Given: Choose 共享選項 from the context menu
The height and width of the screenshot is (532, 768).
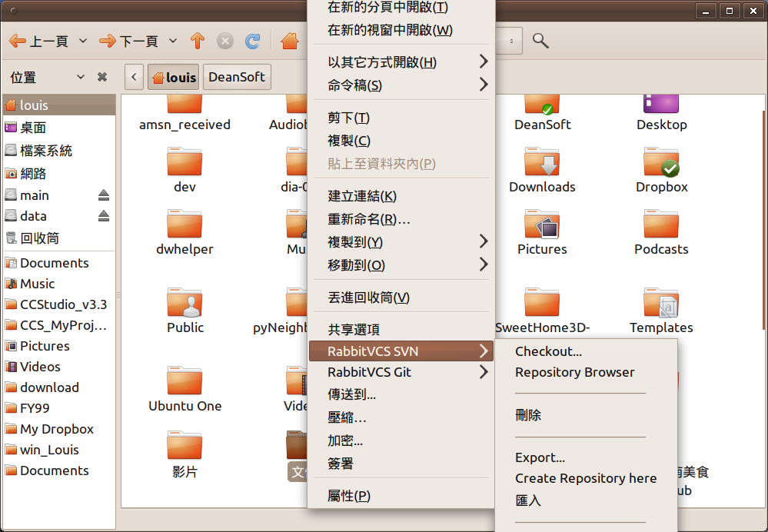Looking at the screenshot, I should click(x=401, y=329).
